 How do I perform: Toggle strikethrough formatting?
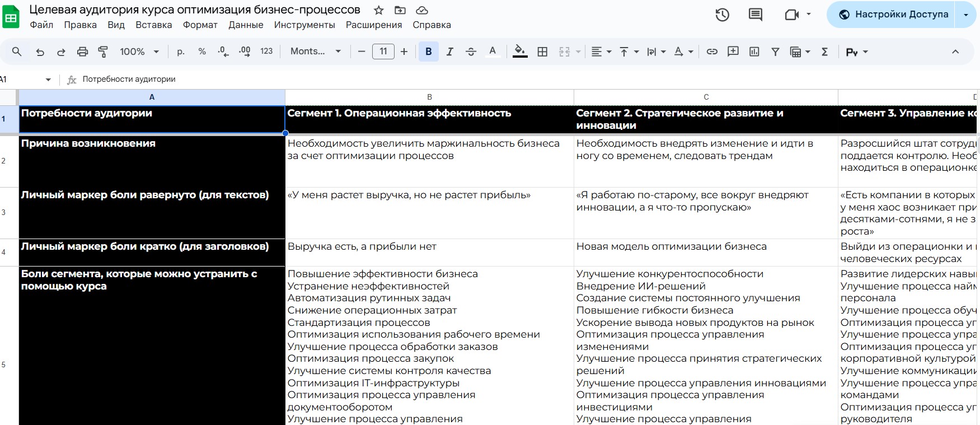[471, 52]
